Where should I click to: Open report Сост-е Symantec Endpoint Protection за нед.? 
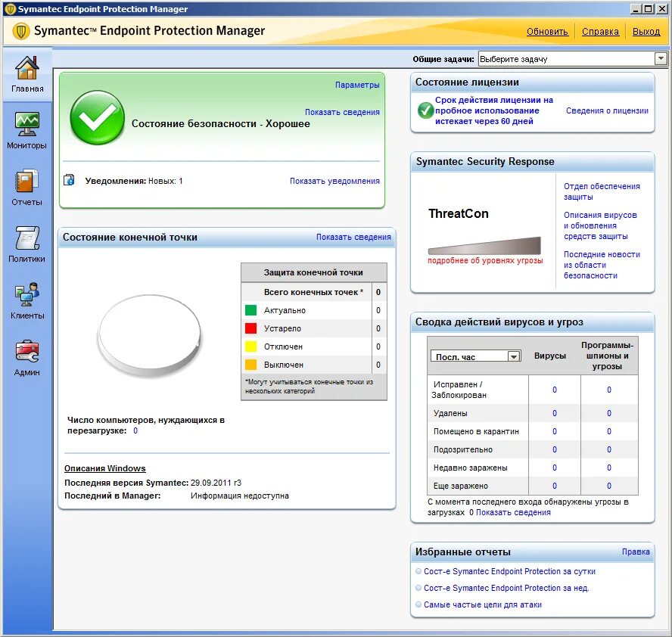(506, 588)
